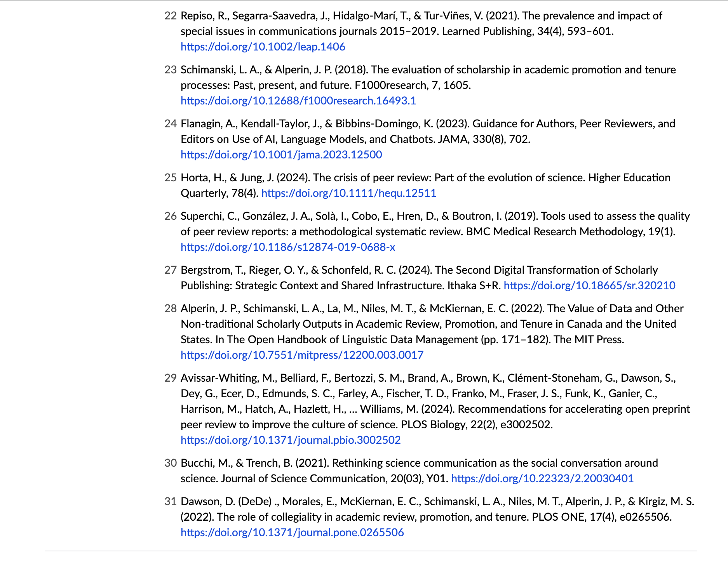728x563 pixels.
Task: Follow the mitpress 12200.003.0017 DOI link
Action: tap(302, 355)
